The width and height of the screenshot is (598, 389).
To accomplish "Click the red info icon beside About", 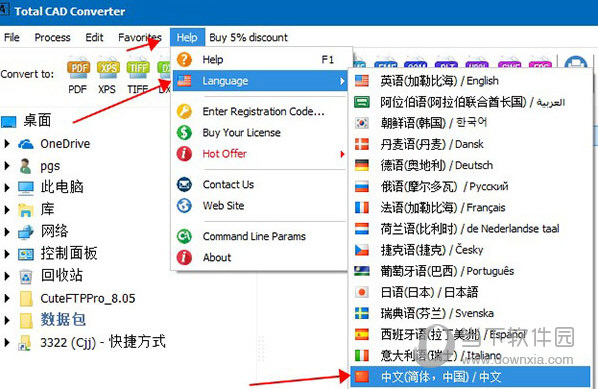I will tap(184, 257).
